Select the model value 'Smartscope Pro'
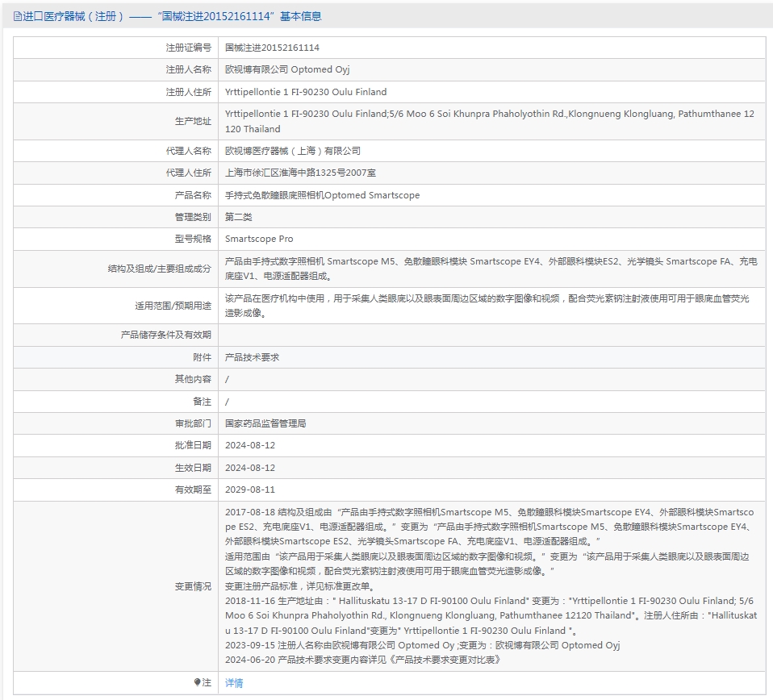This screenshot has width=773, height=700. tap(259, 239)
